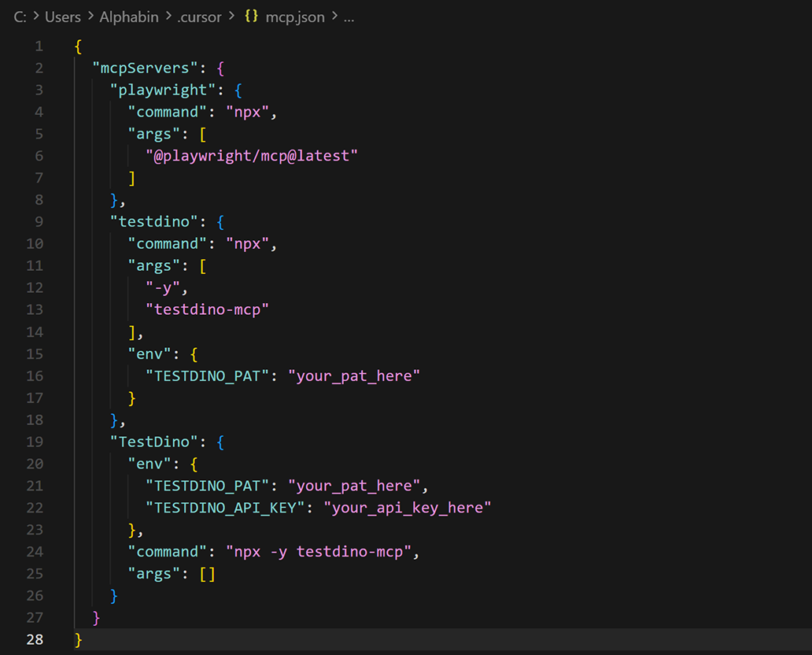The width and height of the screenshot is (812, 655).
Task: Click the "testdino-mcp" string on line 13
Action: tap(207, 309)
